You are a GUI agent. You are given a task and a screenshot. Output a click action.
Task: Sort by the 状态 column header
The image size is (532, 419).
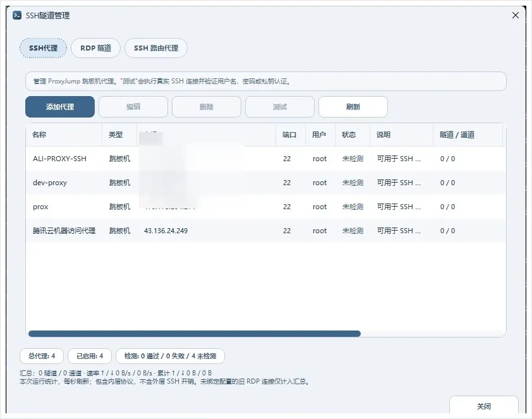353,135
